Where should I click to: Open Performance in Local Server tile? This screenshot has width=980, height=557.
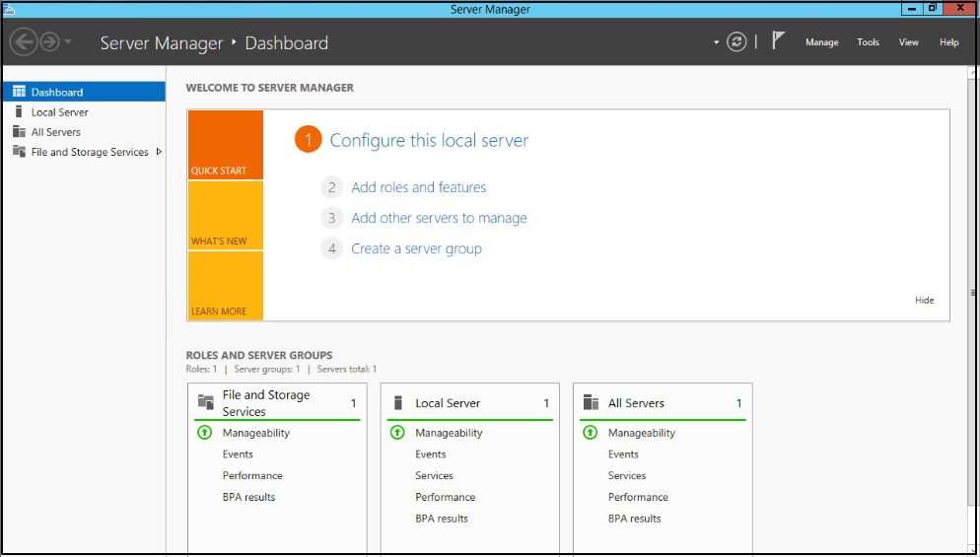click(x=445, y=497)
